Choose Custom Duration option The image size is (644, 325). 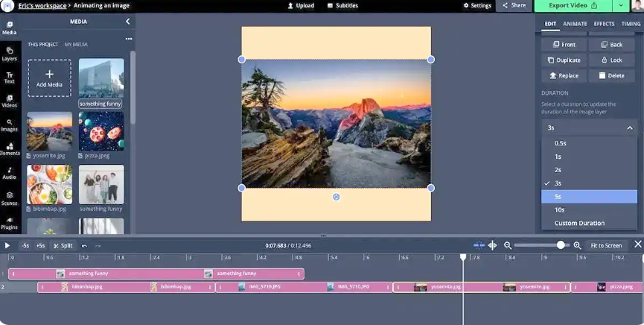click(589, 223)
